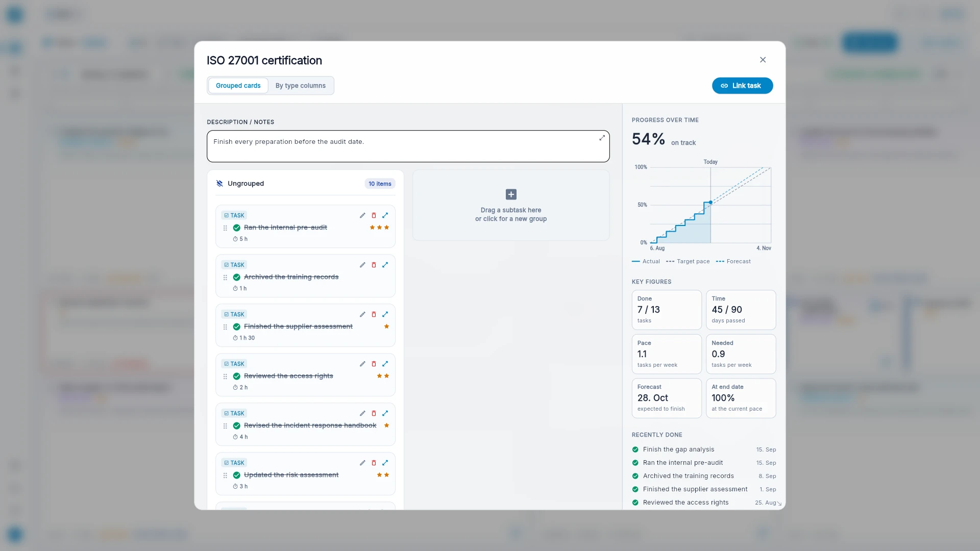Select the Forecast '28. Oct' key figure
The image size is (980, 551).
click(667, 398)
